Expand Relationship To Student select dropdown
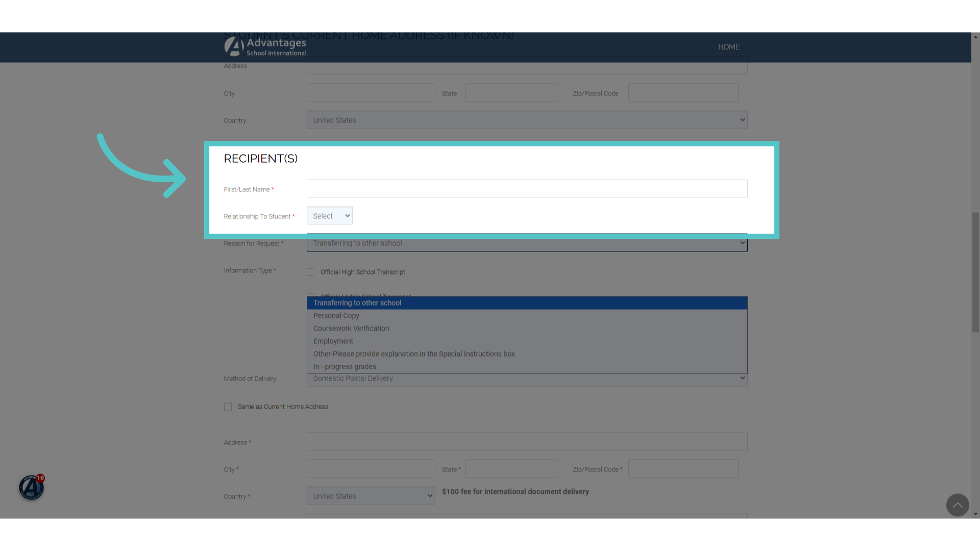Screen dimensions: 980x551 (330, 216)
